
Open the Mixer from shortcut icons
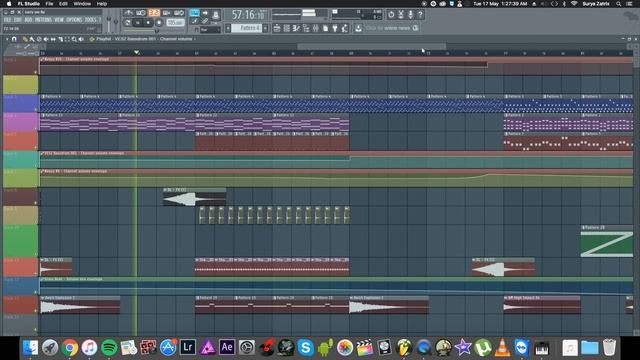tap(315, 28)
